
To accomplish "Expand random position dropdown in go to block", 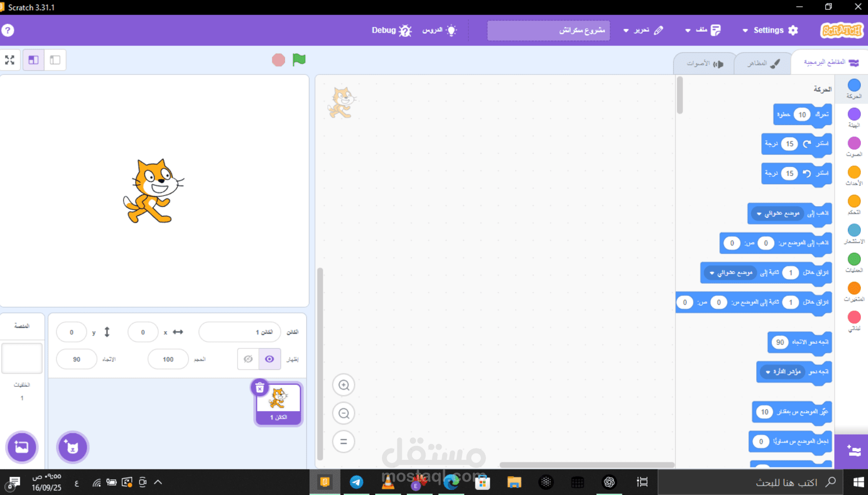I will tap(778, 213).
